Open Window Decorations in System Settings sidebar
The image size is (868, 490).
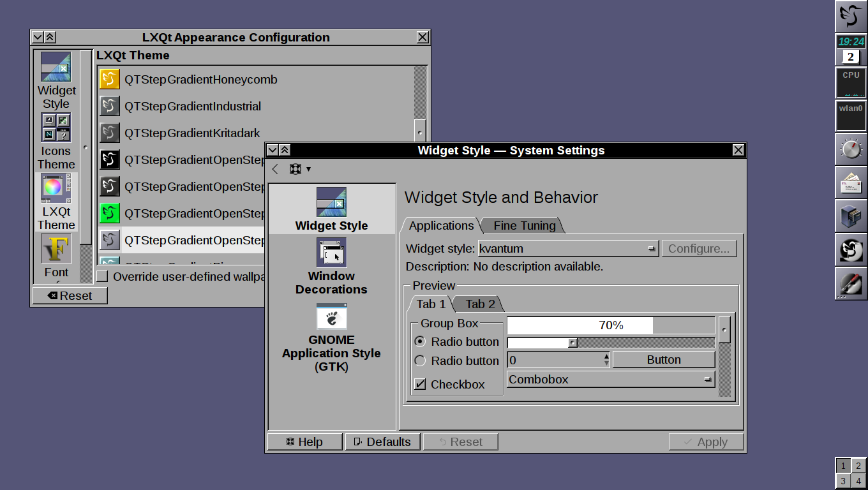tap(332, 266)
